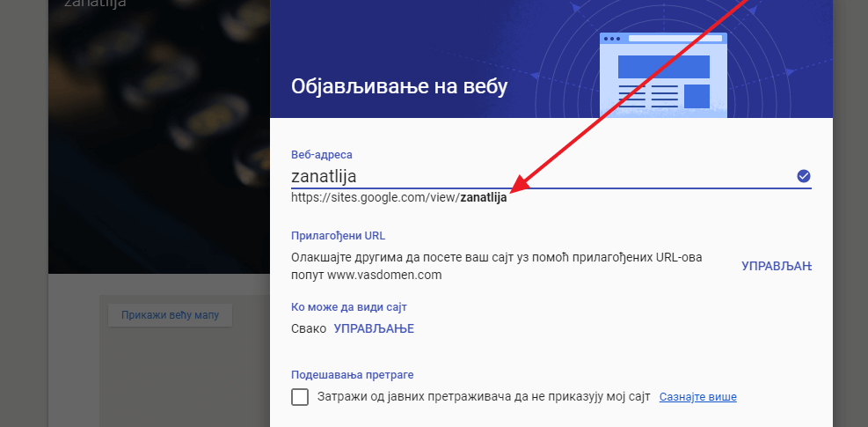Click the full URL https://sites.google.com/view/zanatlija text
This screenshot has height=427, width=868.
(x=399, y=198)
